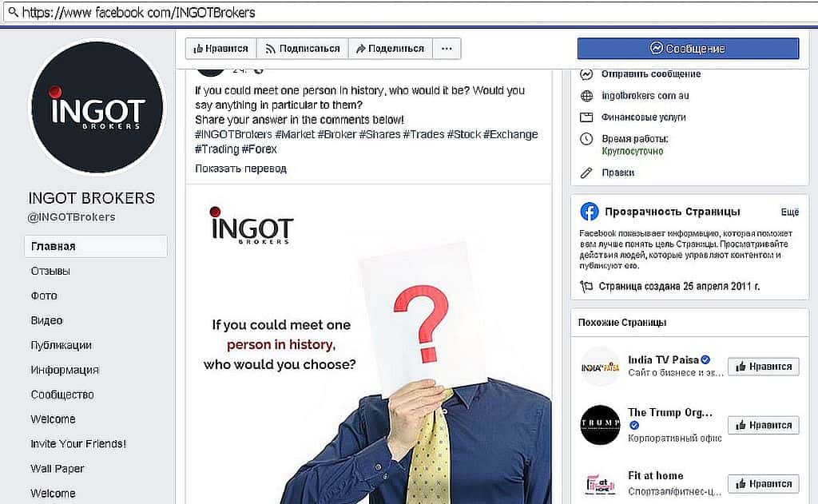Click the #Shares hashtag
Image resolution: width=818 pixels, height=504 pixels.
379,135
